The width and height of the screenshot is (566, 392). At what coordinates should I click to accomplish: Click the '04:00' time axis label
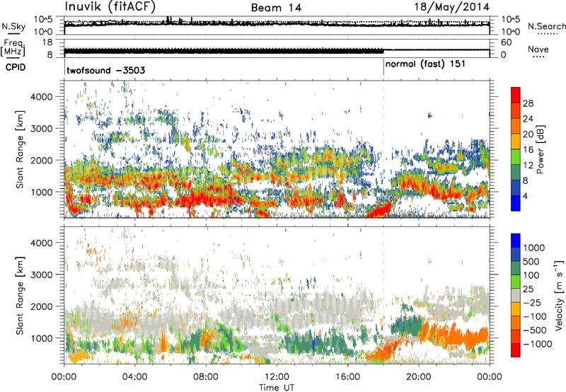pos(134,377)
